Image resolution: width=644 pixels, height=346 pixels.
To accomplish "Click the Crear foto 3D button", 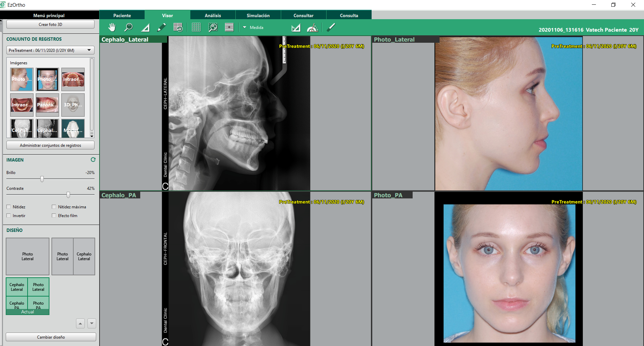I will 50,25.
